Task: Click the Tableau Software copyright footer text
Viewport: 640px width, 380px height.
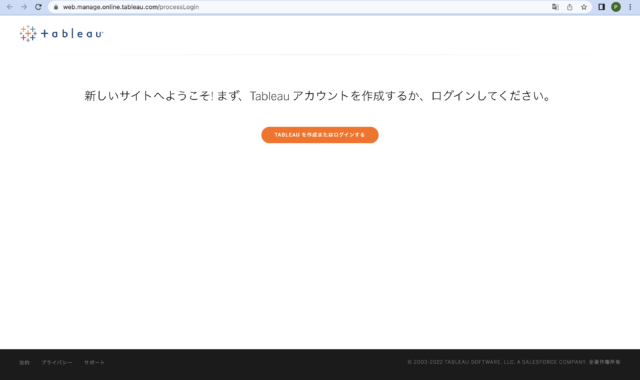Action: 514,362
